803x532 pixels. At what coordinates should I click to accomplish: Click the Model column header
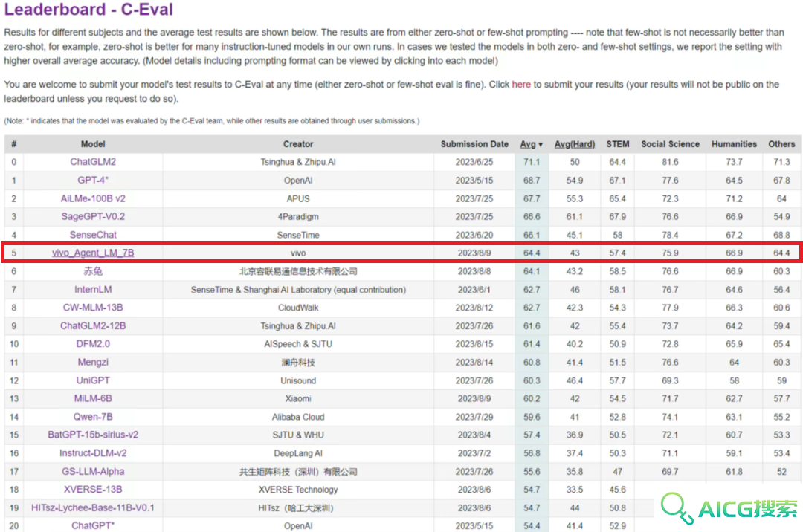[93, 144]
